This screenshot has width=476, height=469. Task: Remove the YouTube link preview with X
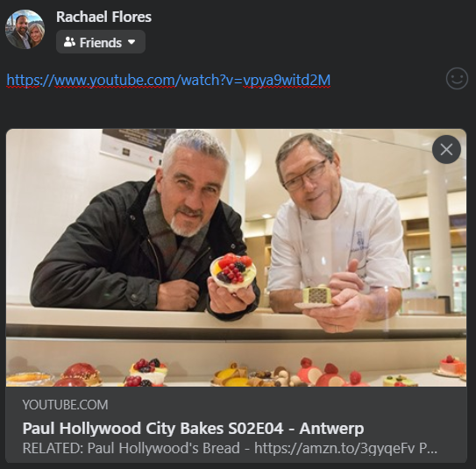pos(446,149)
